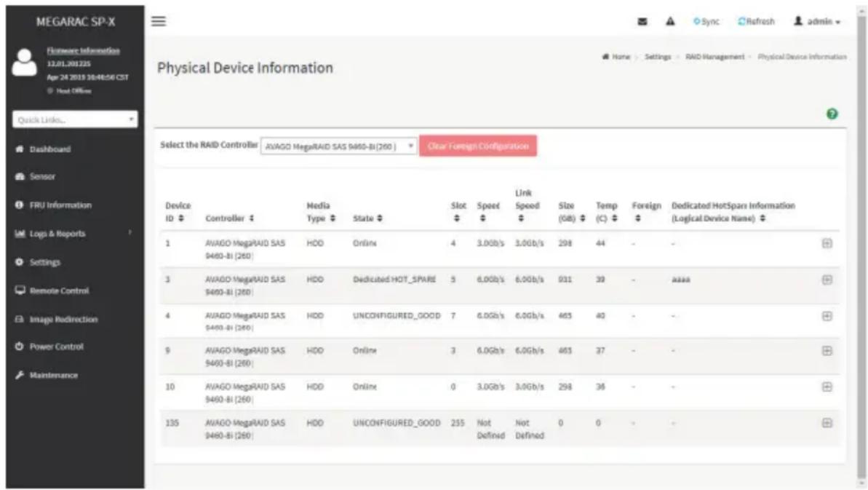The width and height of the screenshot is (868, 490).
Task: Click the Sensor gauge icon
Action: click(x=20, y=177)
